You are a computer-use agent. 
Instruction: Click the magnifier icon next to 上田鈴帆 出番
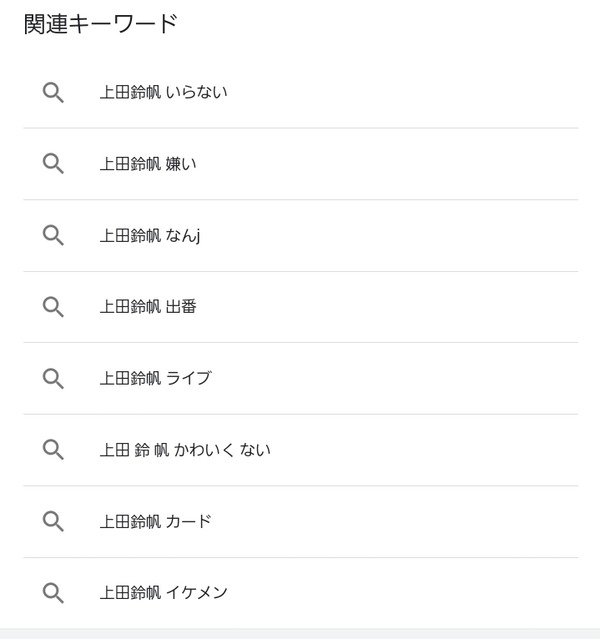click(53, 307)
